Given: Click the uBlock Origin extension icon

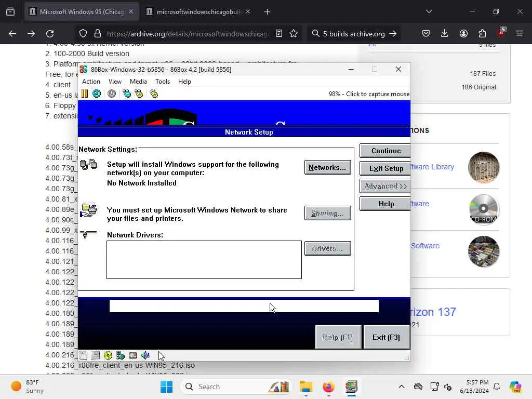Looking at the screenshot, I should click(x=501, y=33).
